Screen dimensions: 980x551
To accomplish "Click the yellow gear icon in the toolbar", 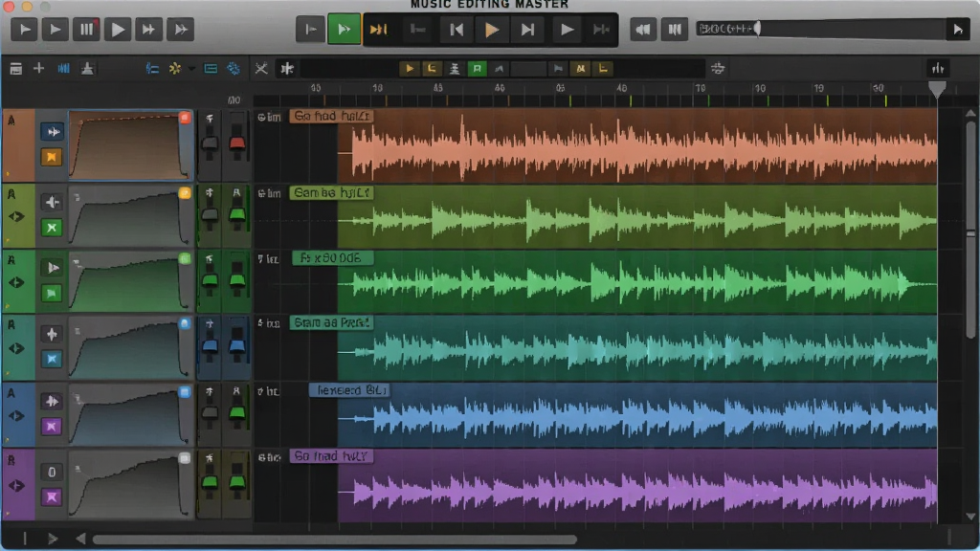I will click(175, 69).
